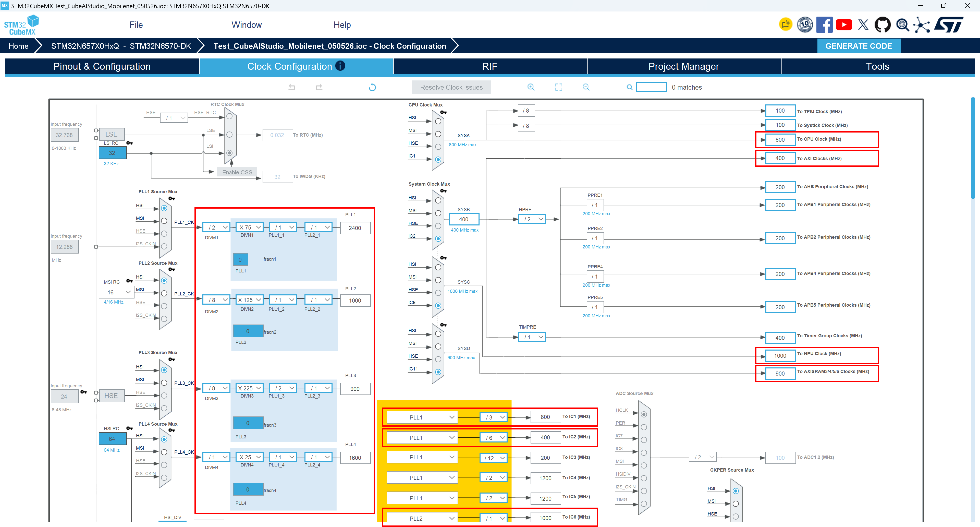The width and height of the screenshot is (980, 527).
Task: Open the IC1 PLL1 source dropdown
Action: tap(422, 417)
